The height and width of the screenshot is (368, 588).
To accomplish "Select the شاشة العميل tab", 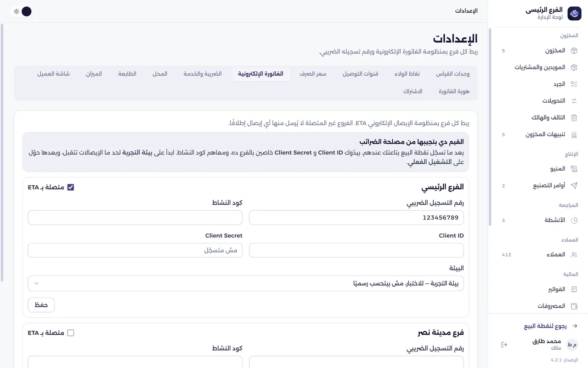I will (x=53, y=74).
